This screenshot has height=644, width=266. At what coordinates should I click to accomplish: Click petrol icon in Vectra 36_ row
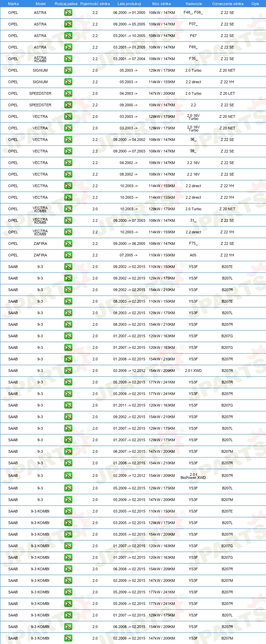[x=68, y=140]
